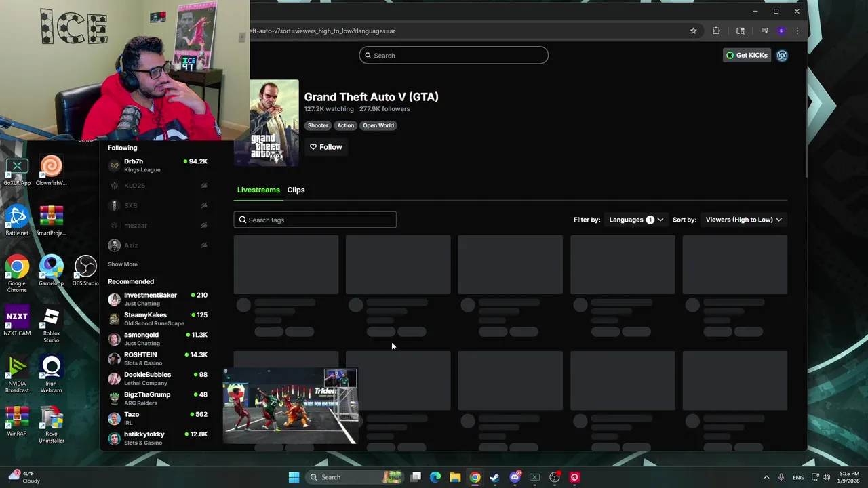Screen dimensions: 868x488
Task: Open mezaar channel in Following list
Action: 157,225
